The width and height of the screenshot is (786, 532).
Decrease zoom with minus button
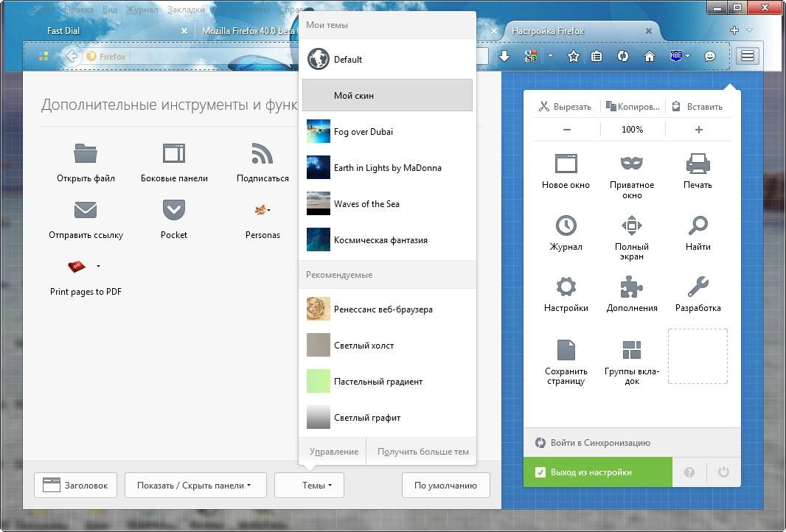pyautogui.click(x=567, y=129)
